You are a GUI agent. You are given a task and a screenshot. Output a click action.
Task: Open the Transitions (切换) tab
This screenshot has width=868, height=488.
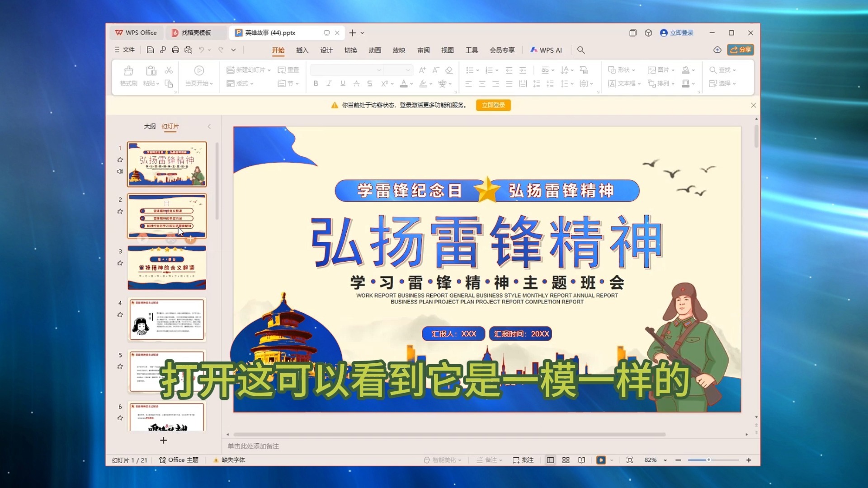tap(350, 50)
